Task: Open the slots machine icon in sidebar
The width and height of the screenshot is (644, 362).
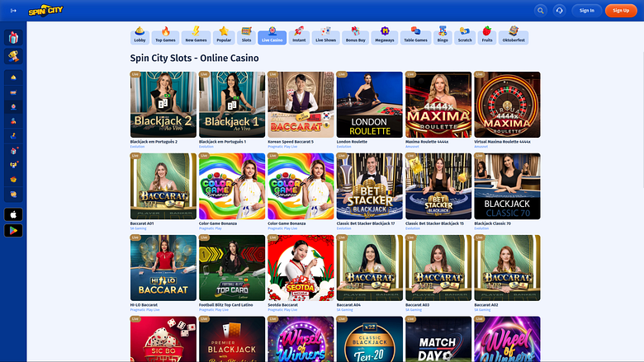Action: coord(13,92)
